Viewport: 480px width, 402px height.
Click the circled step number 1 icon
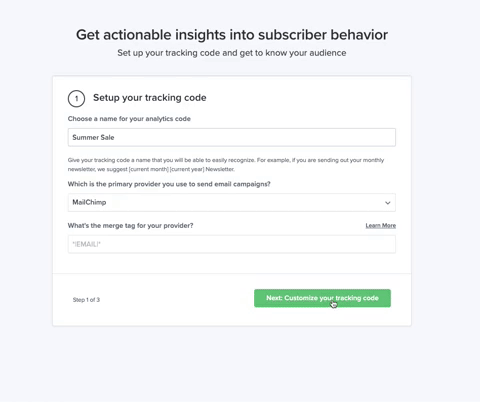click(76, 99)
